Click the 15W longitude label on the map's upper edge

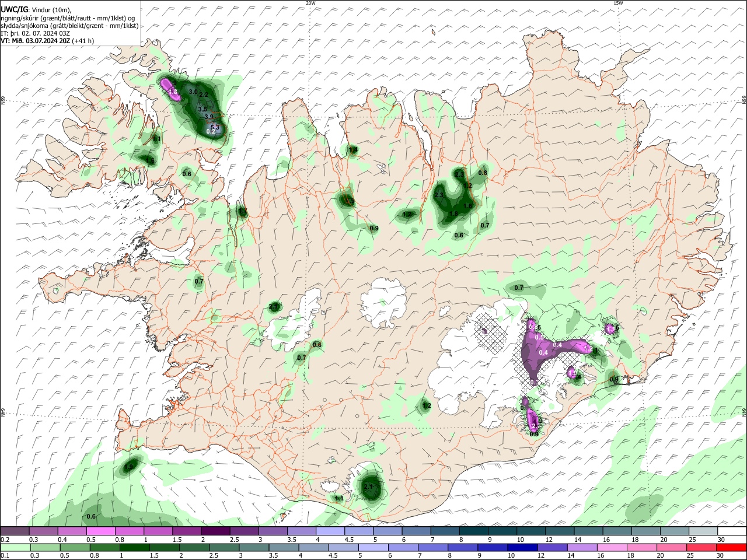(x=618, y=3)
